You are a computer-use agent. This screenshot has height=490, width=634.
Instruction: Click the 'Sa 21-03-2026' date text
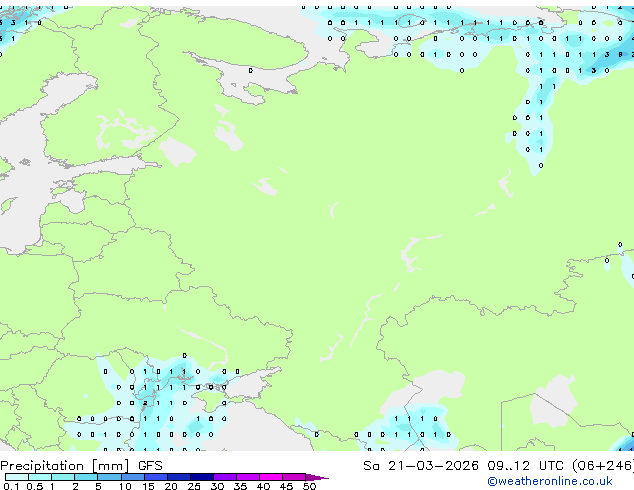[421, 466]
